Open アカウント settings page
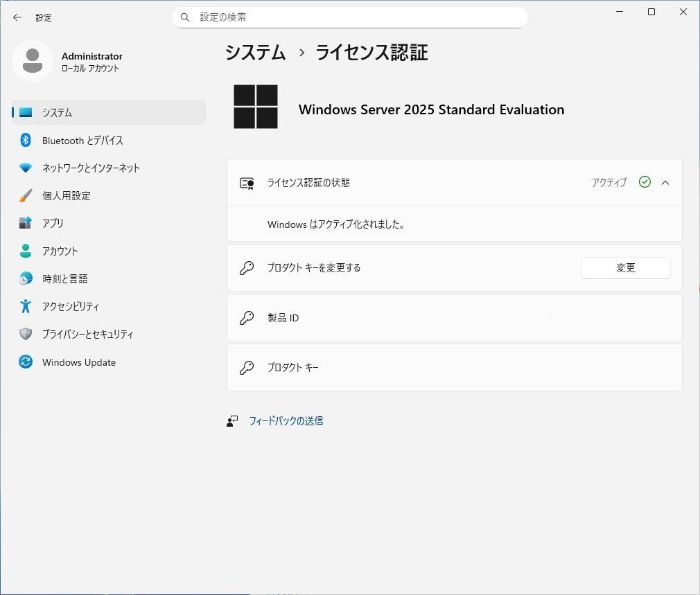The image size is (700, 595). pyautogui.click(x=60, y=251)
